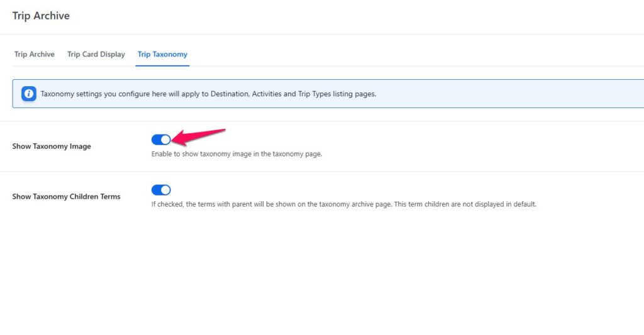644x335 pixels.
Task: Turn off Show Taxonomy Children Terms switch
Action: click(161, 190)
